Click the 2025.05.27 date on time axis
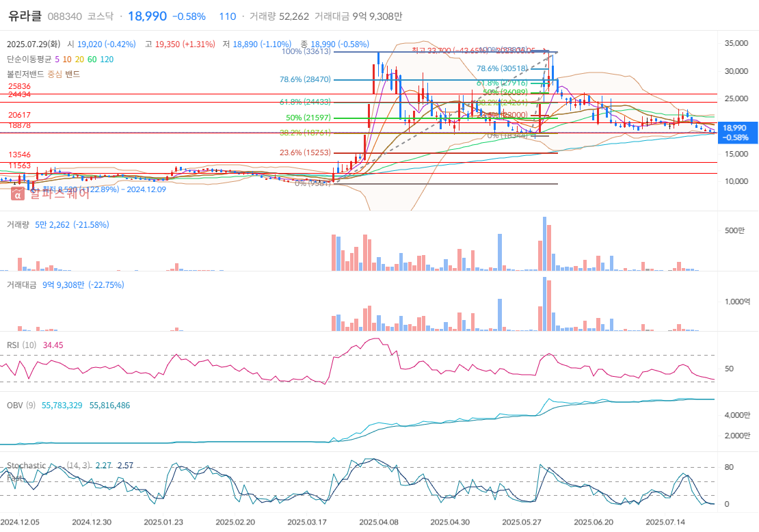Image resolution: width=759 pixels, height=532 pixels. click(x=522, y=522)
